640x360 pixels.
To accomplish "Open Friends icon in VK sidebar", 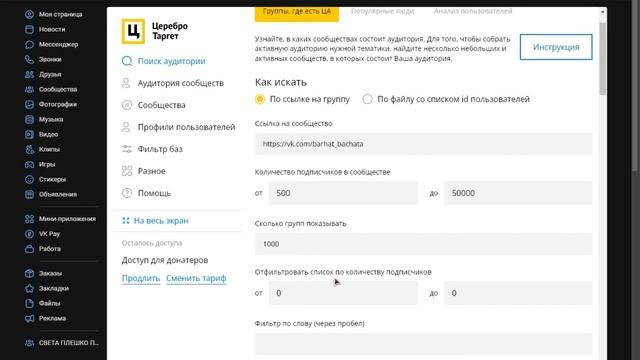I will [29, 74].
